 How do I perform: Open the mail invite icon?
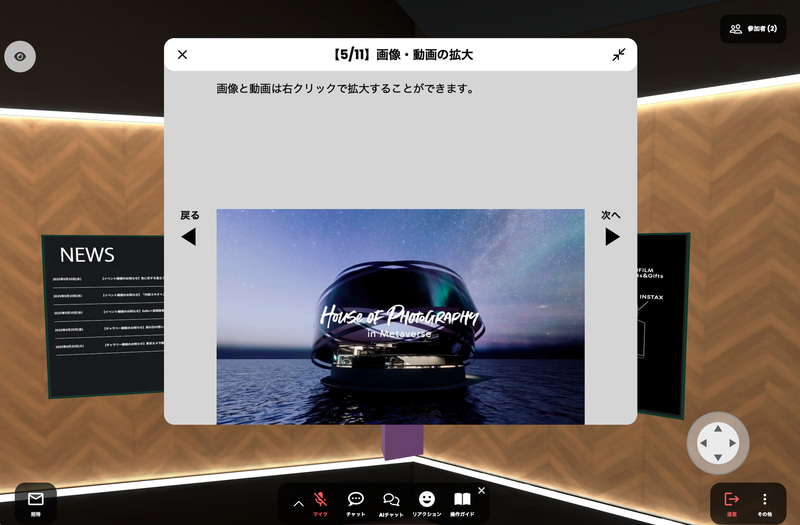[x=36, y=503]
